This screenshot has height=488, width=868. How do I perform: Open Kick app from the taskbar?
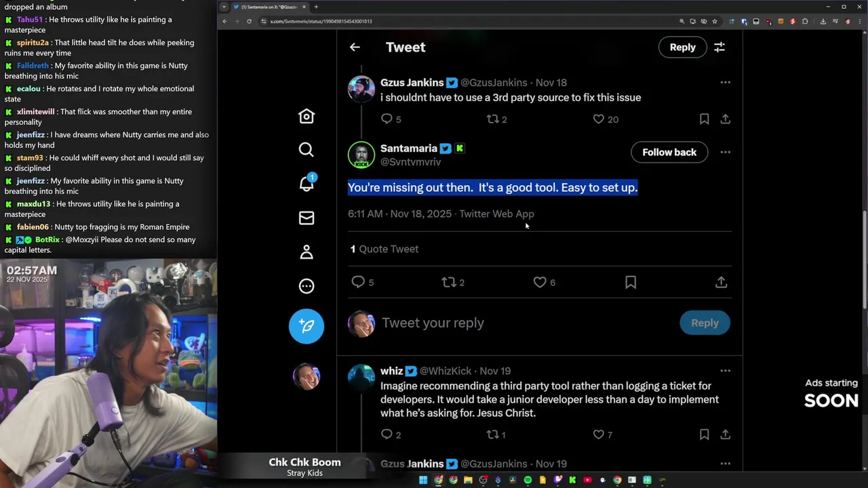coord(572,480)
